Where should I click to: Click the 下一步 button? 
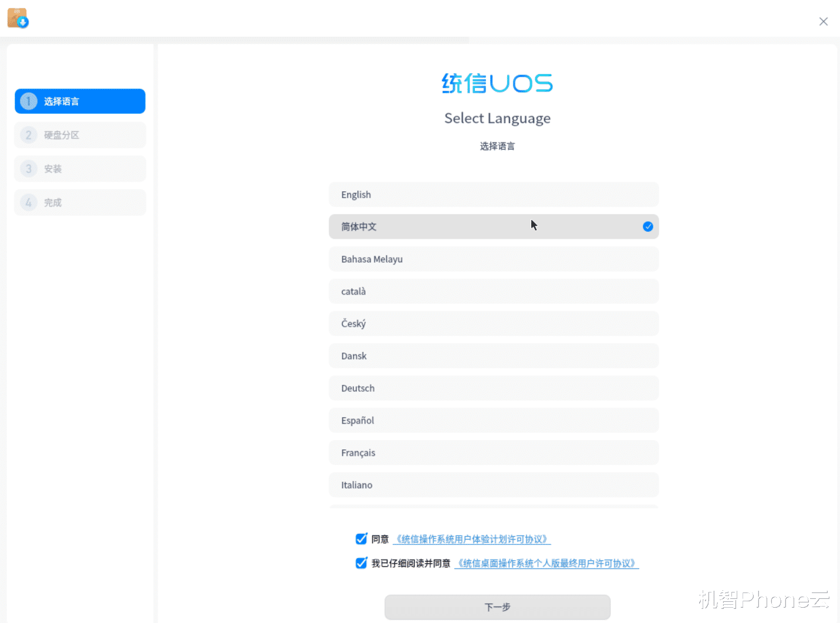tap(497, 607)
